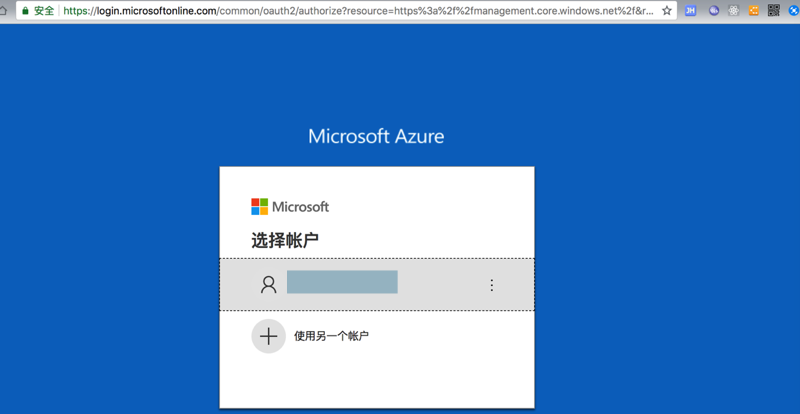Open the blue circular extension at the toolbar's right end
Viewport: 800px width, 414px height.
point(794,10)
